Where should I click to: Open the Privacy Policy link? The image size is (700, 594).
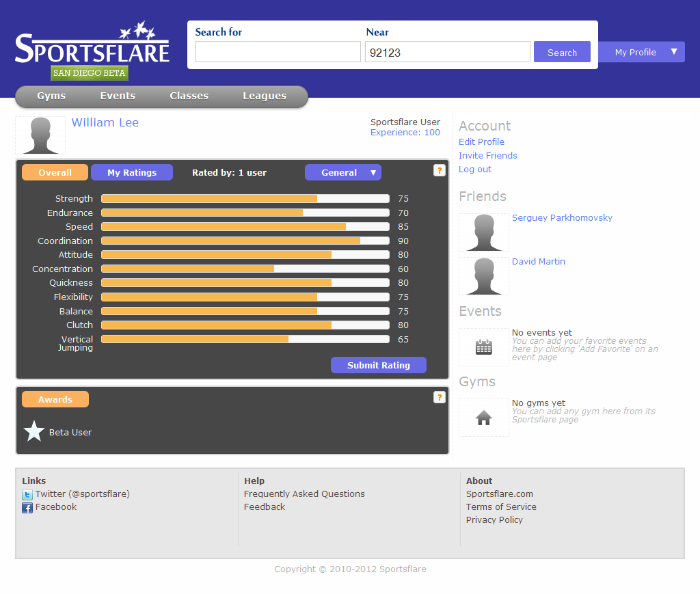(x=494, y=520)
